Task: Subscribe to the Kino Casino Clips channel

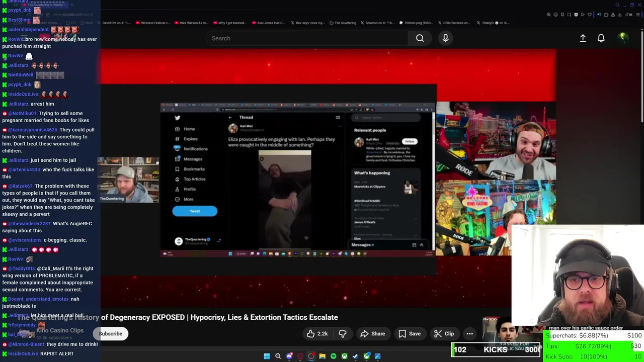Action: (x=110, y=334)
